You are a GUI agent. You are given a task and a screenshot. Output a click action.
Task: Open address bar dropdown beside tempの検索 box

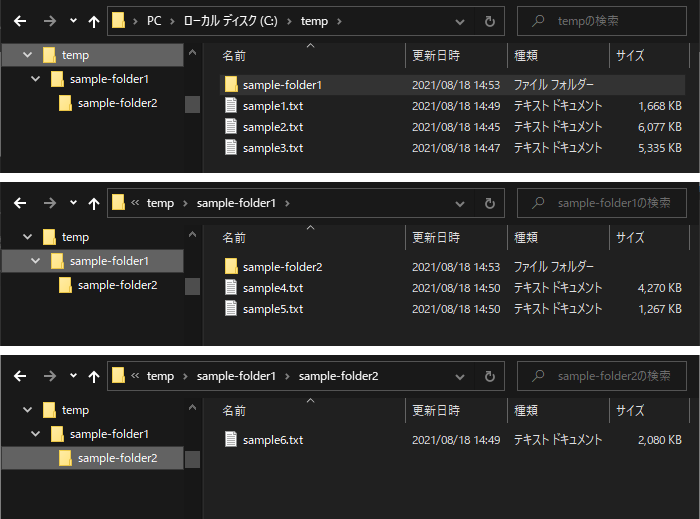coord(461,21)
